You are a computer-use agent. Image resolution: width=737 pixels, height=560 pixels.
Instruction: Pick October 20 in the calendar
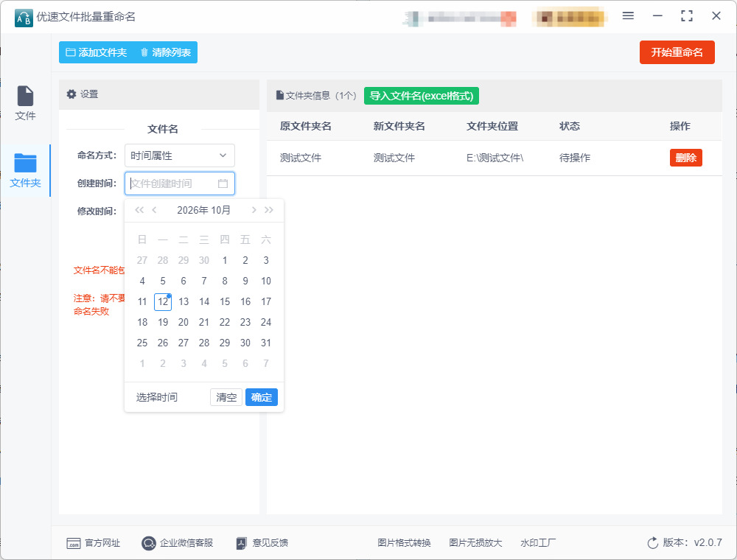[184, 322]
